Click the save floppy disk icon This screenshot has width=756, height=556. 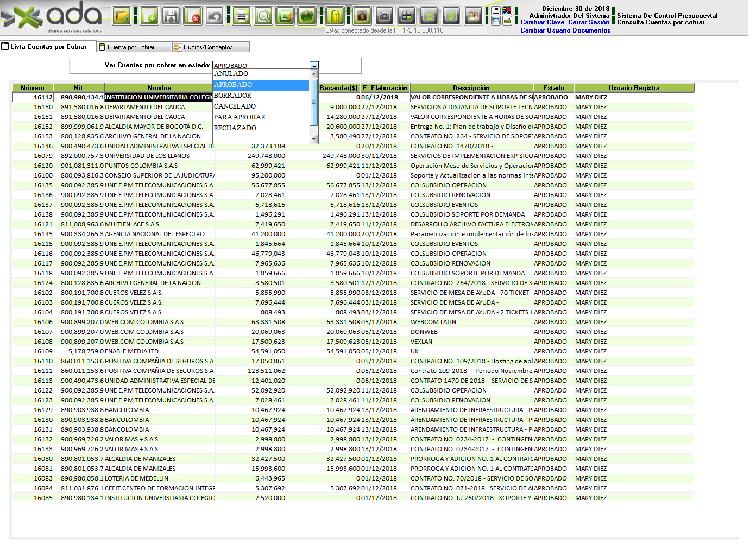[171, 16]
